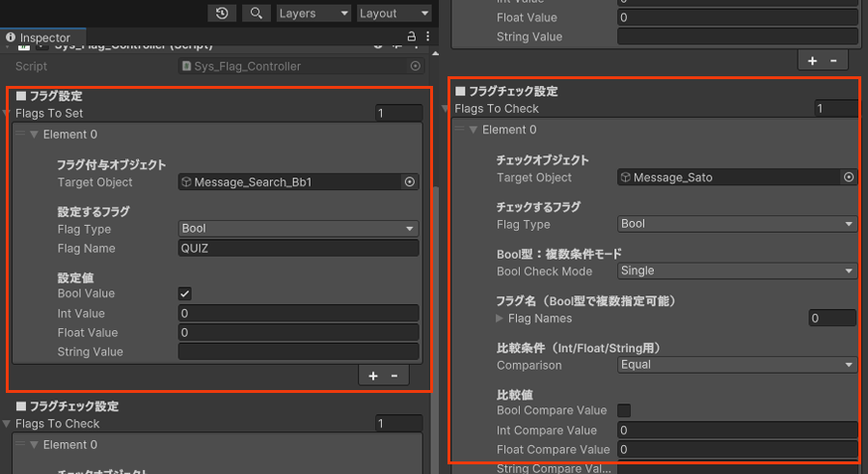This screenshot has width=868, height=474.
Task: Collapse Element 0 under Flags To Set
Action: pyautogui.click(x=35, y=134)
